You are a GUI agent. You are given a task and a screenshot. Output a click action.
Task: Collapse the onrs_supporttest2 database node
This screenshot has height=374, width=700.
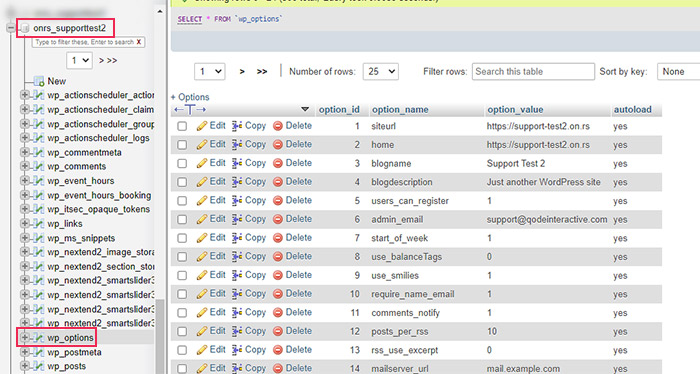click(x=11, y=28)
